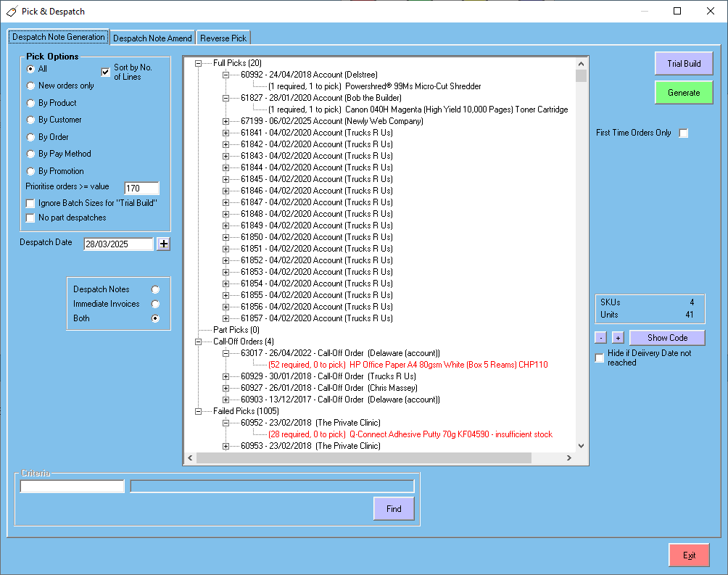728x575 pixels.
Task: Open the date picker with the plus icon beside Despatch Date
Action: tap(163, 243)
